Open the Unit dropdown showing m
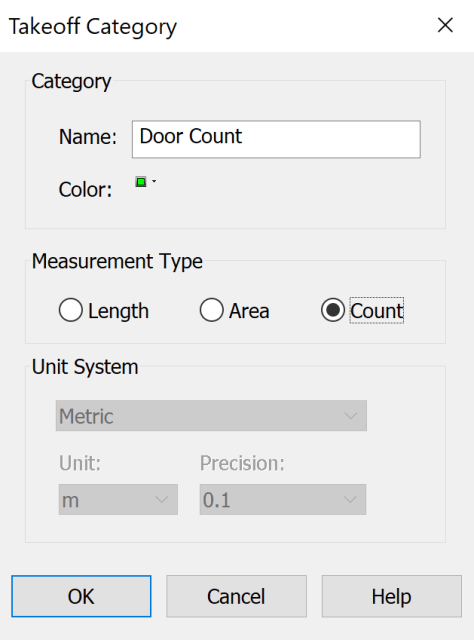The height and width of the screenshot is (640, 474). point(118,500)
